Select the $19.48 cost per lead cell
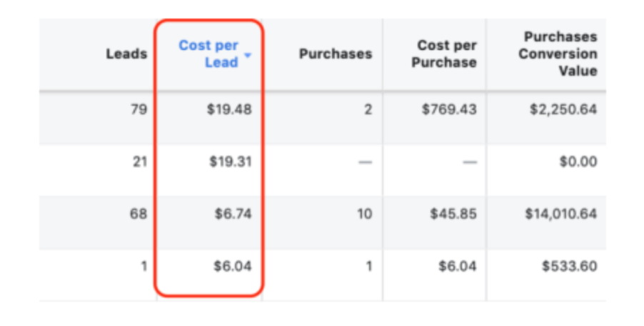The height and width of the screenshot is (326, 644). tap(230, 111)
